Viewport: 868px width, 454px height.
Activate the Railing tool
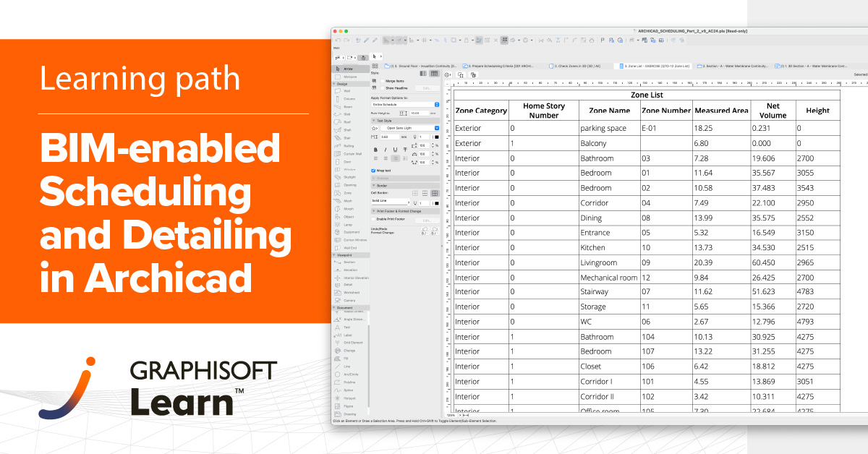tap(349, 145)
